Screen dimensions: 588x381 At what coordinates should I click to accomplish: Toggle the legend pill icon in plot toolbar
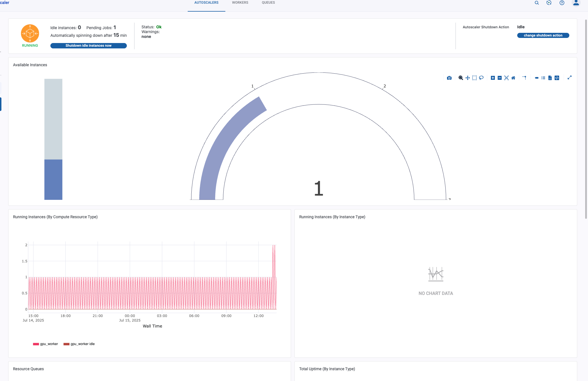(x=536, y=78)
